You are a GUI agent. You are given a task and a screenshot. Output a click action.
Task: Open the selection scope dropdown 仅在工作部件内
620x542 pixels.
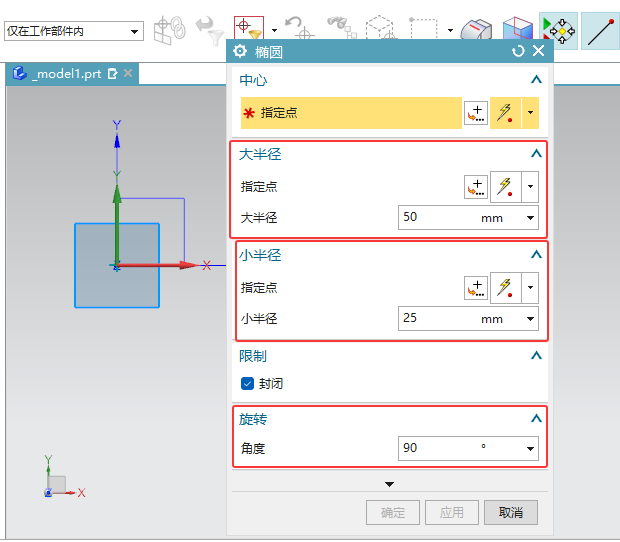(x=74, y=31)
